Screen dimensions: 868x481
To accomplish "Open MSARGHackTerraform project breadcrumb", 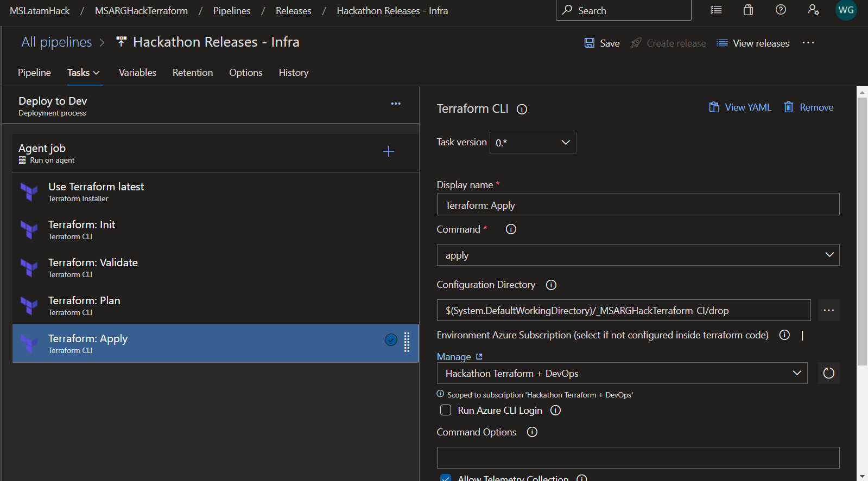I will (141, 11).
